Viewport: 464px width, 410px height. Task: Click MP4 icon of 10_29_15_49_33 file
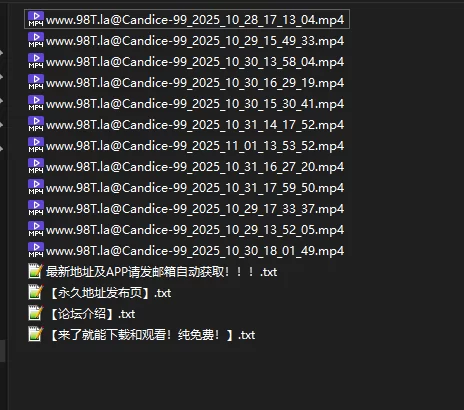point(36,40)
